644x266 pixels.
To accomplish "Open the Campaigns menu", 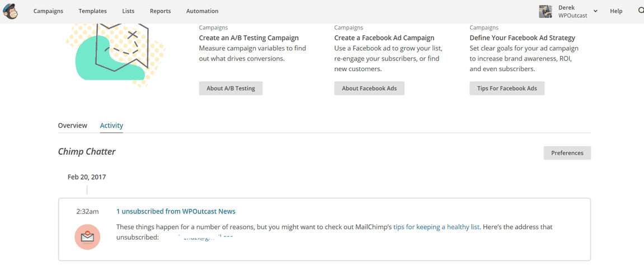I will pos(49,11).
